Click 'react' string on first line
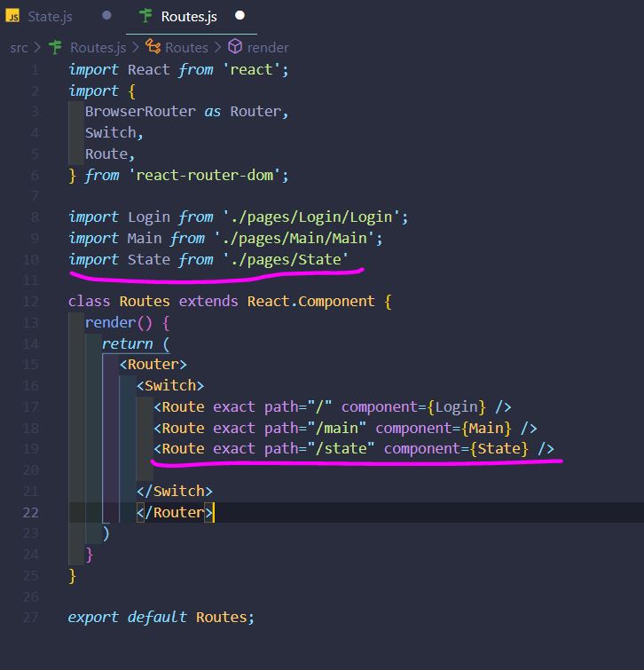 [x=251, y=69]
